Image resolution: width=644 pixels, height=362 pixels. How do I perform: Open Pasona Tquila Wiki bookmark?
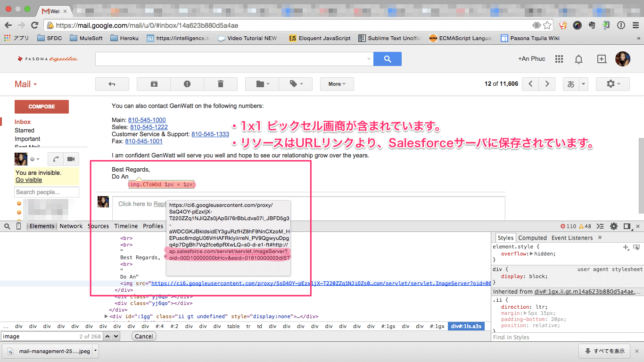[x=530, y=38]
